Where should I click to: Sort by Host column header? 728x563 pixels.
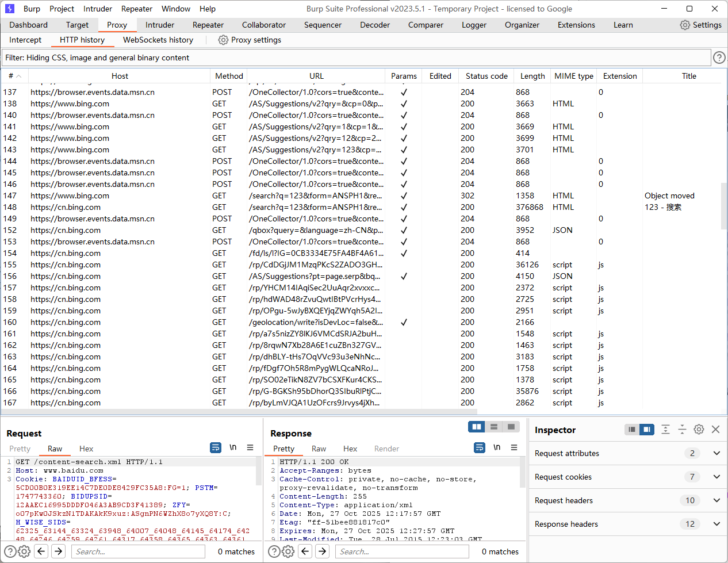(120, 76)
